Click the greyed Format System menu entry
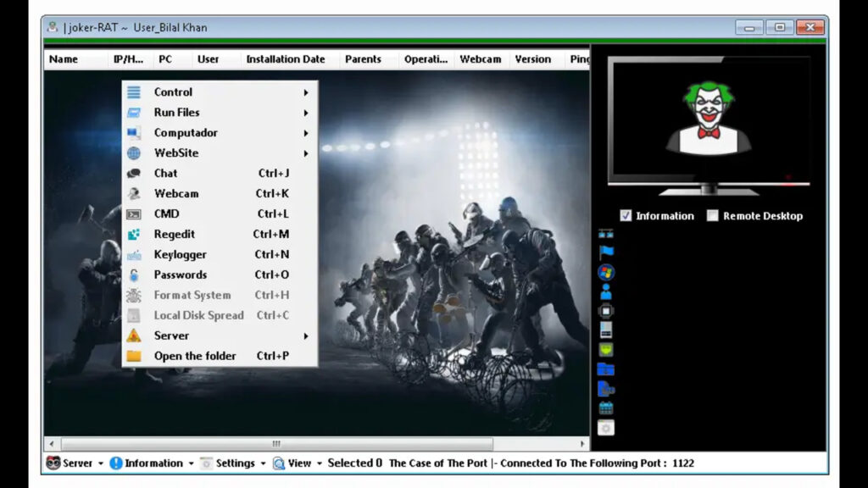The width and height of the screenshot is (868, 488). click(x=220, y=295)
